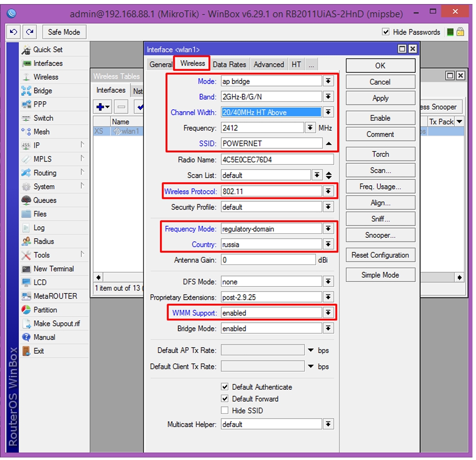Open the Mesh sidebar icon
This screenshot has width=476, height=460.
(26, 132)
